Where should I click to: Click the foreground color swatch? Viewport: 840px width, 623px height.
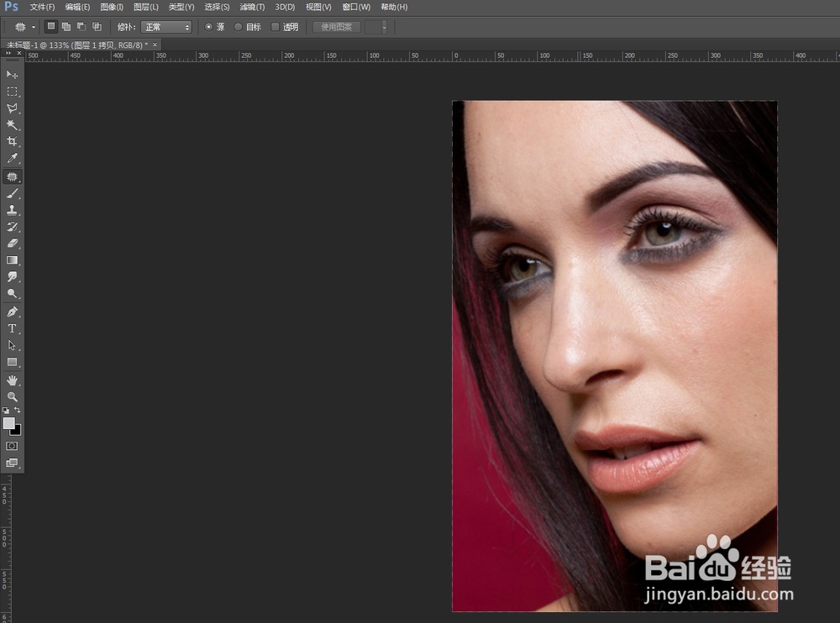click(x=8, y=422)
